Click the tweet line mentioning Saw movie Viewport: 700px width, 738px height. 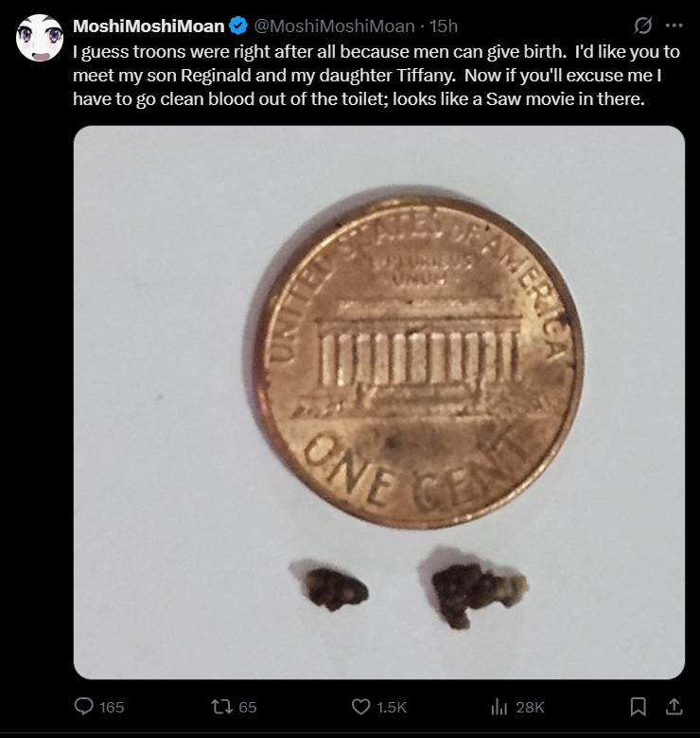tap(359, 98)
